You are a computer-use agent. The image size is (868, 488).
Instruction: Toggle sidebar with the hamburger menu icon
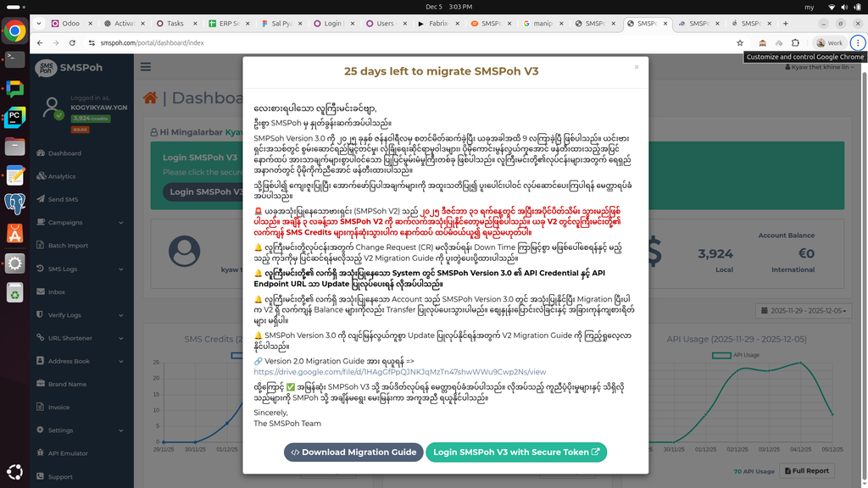tap(146, 68)
